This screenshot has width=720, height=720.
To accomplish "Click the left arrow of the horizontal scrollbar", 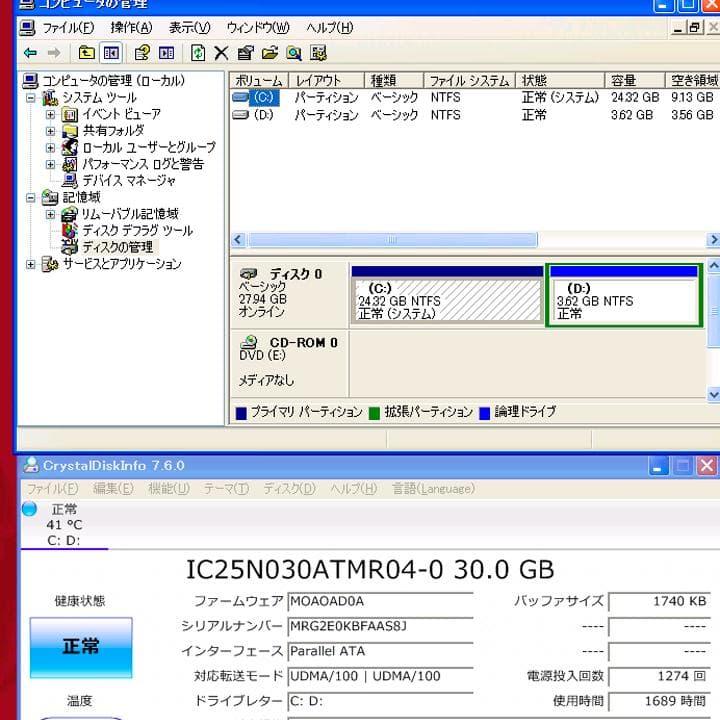I will click(x=238, y=240).
